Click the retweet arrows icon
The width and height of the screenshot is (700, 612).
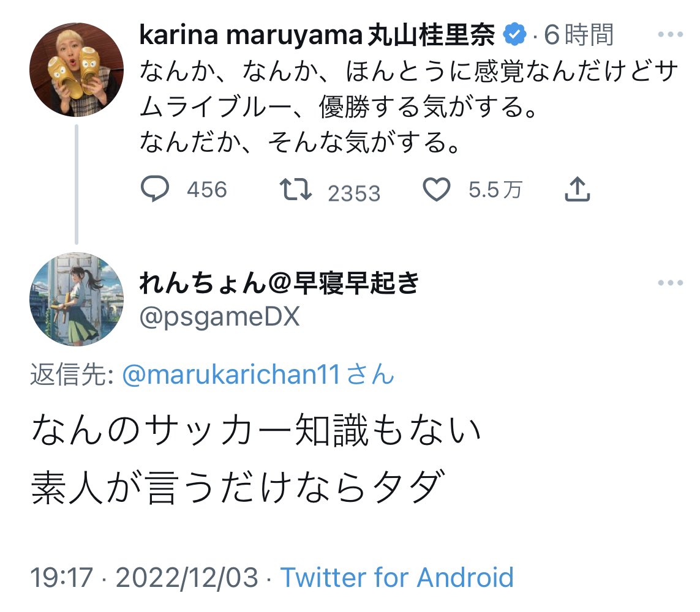(296, 189)
